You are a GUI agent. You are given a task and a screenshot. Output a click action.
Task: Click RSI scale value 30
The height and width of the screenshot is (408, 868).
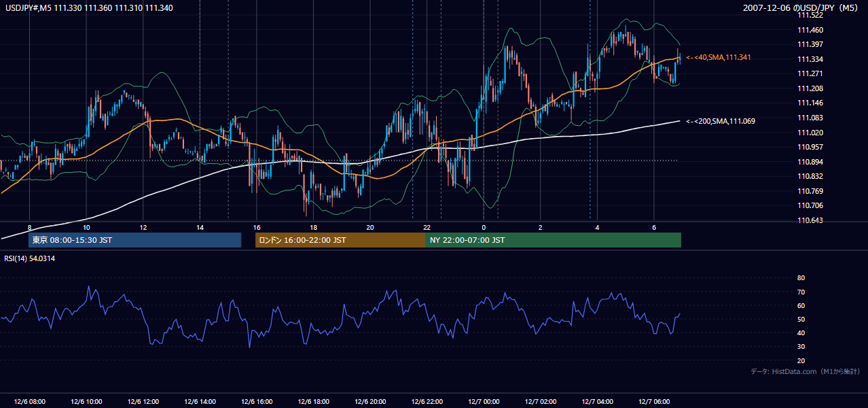pyautogui.click(x=801, y=346)
